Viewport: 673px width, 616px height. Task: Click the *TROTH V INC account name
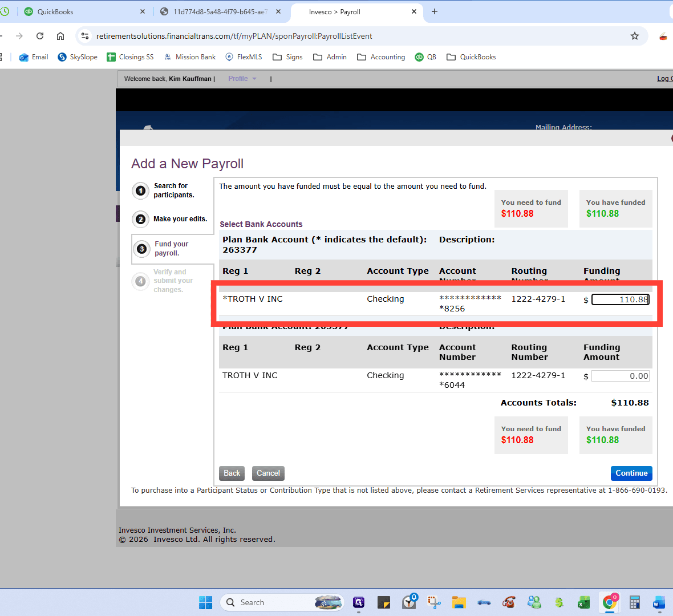[253, 299]
